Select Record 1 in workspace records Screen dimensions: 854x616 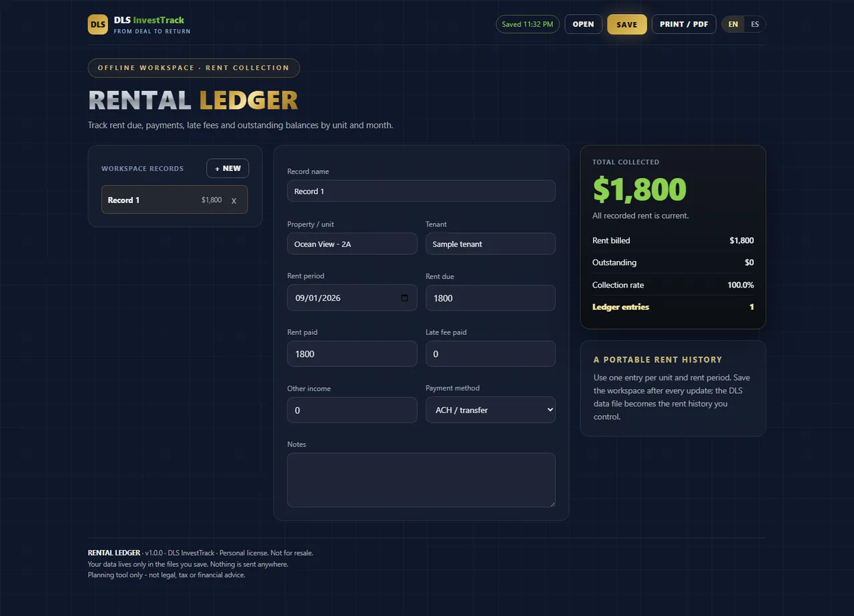tap(174, 200)
